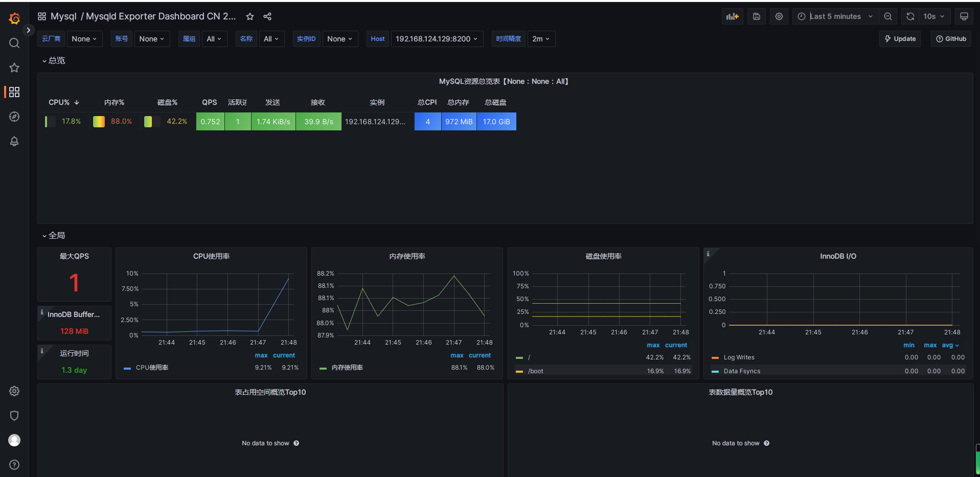Open Alerting via the bell icon
This screenshot has width=980, height=477.
[x=14, y=141]
